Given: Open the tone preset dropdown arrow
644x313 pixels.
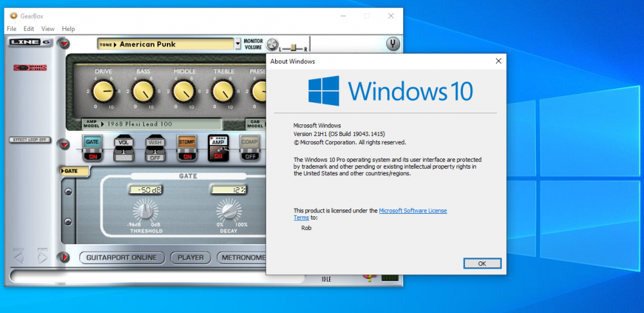Looking at the screenshot, I should point(238,44).
